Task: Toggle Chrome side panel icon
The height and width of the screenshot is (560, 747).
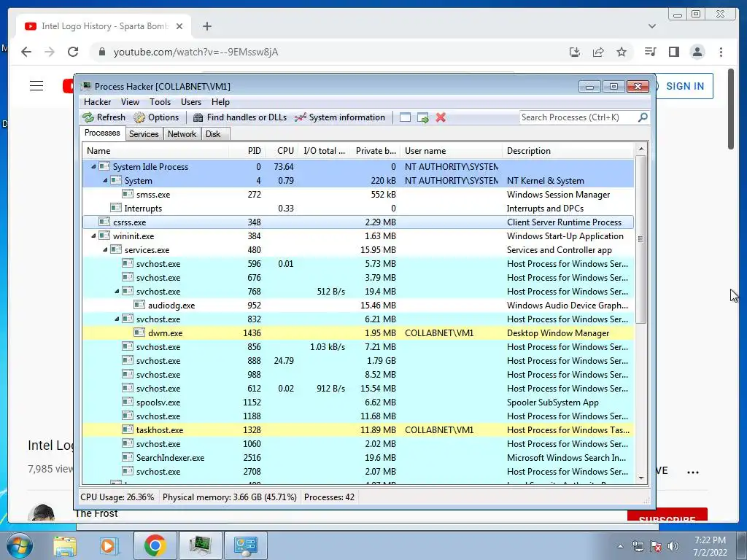Action: click(673, 52)
